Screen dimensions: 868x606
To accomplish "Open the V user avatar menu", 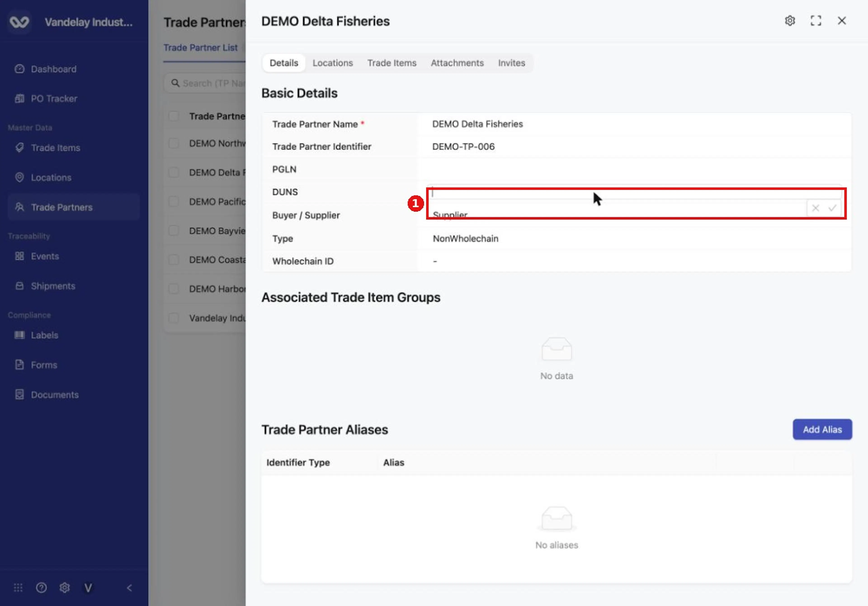I will (x=88, y=587).
